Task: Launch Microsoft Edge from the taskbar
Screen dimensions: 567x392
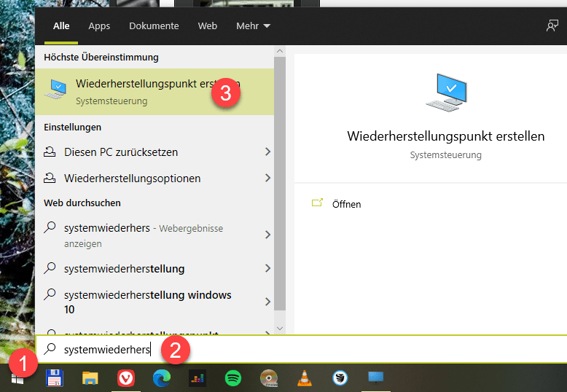Action: click(x=161, y=378)
